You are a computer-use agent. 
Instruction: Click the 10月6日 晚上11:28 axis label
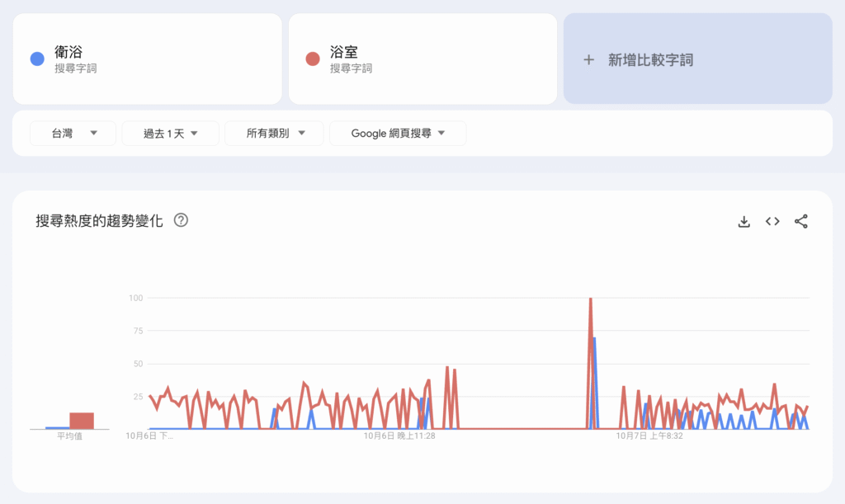tap(399, 436)
